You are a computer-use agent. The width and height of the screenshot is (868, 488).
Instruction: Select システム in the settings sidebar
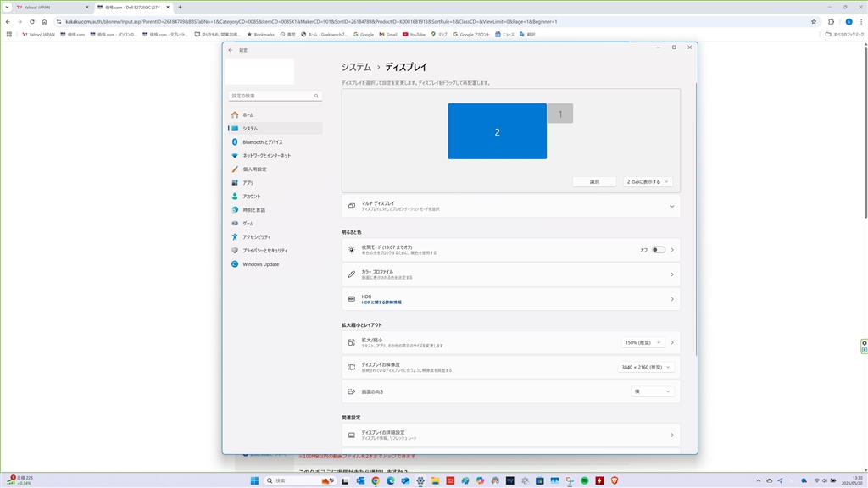[x=250, y=129]
